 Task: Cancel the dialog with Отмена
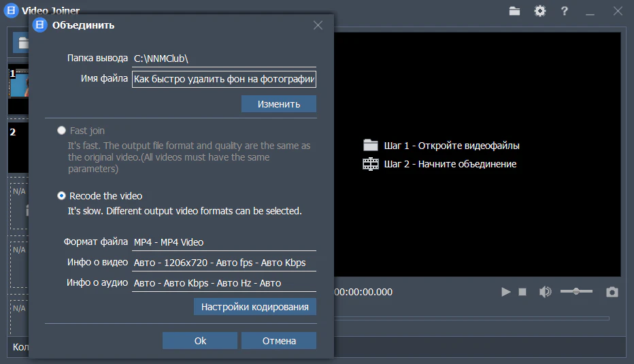(279, 341)
